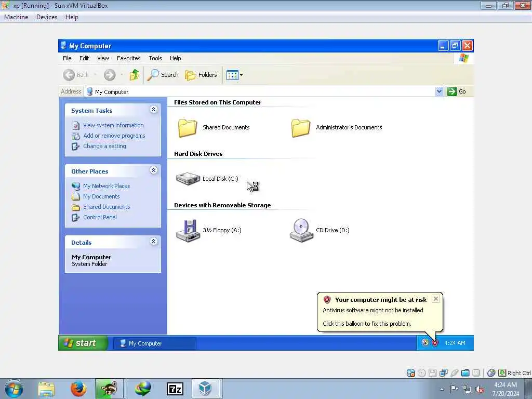Open Administrator's Documents folder icon
This screenshot has height=399, width=532.
(301, 128)
